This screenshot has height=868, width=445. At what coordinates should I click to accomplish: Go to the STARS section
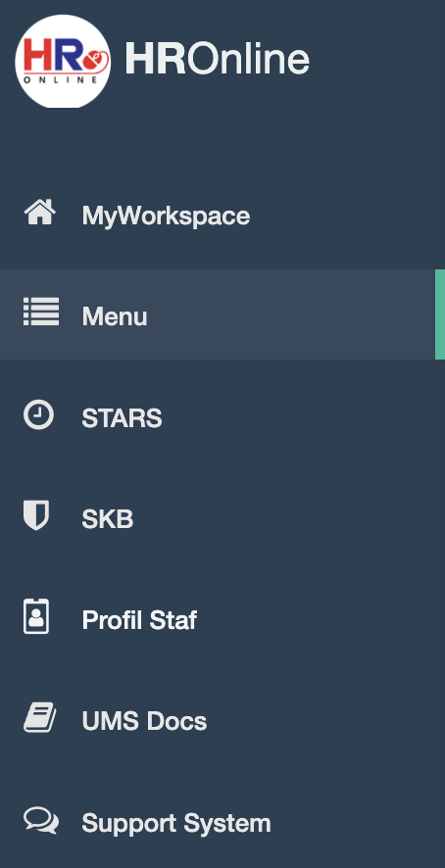point(122,418)
